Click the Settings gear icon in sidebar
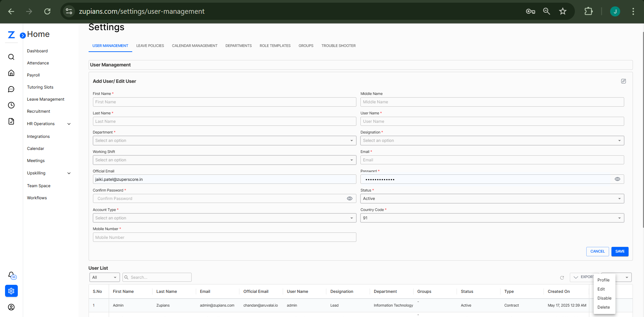 point(11,291)
